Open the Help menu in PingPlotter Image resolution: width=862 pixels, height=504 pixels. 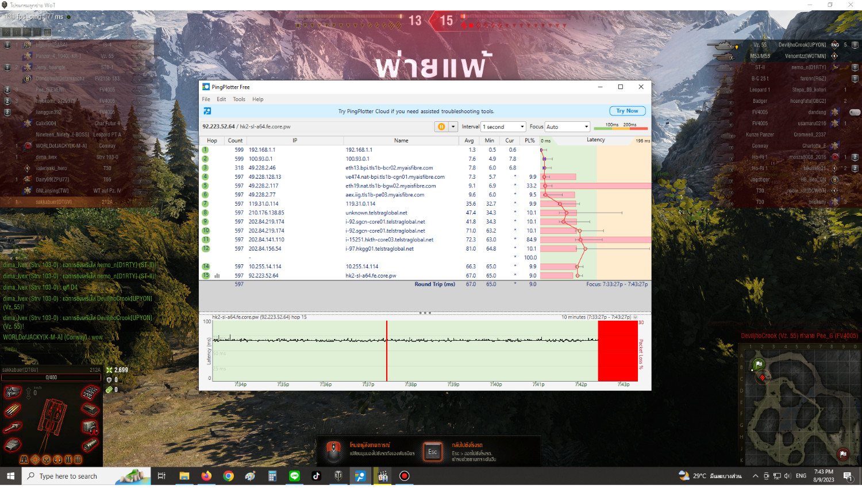pyautogui.click(x=258, y=99)
